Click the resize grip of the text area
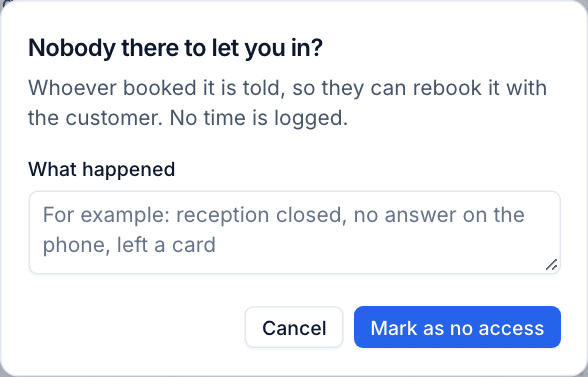This screenshot has height=377, width=588. pyautogui.click(x=551, y=264)
